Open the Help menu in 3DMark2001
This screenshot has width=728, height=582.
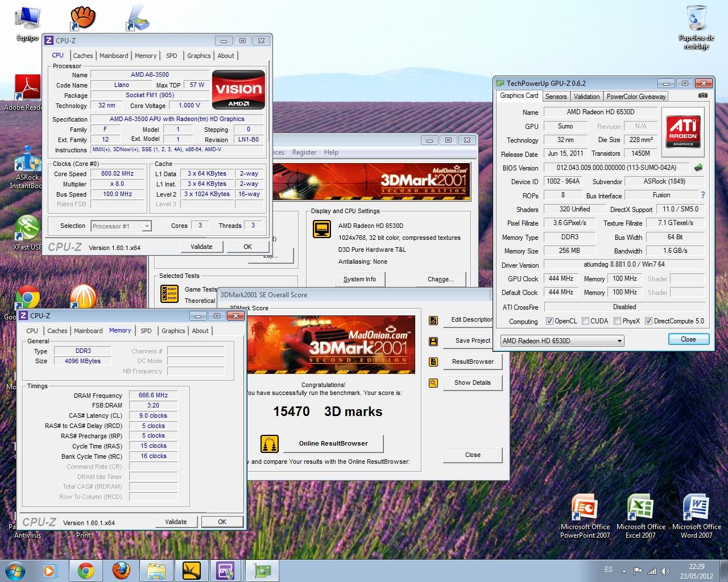coord(331,152)
